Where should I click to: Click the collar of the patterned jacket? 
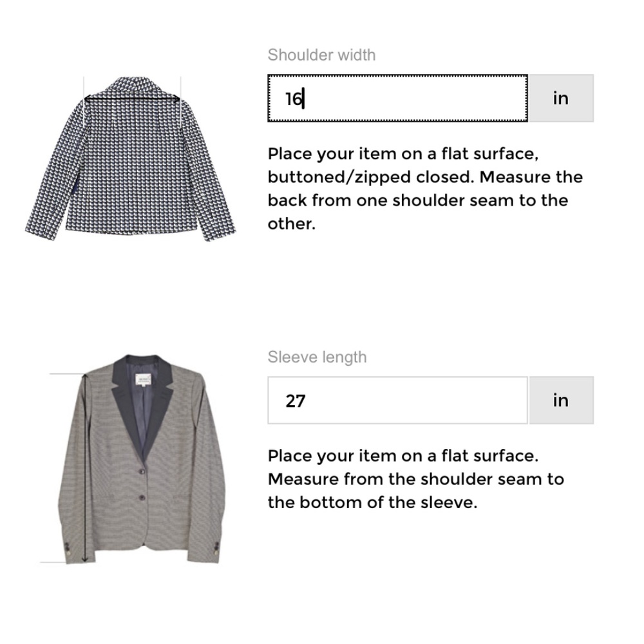(x=133, y=86)
